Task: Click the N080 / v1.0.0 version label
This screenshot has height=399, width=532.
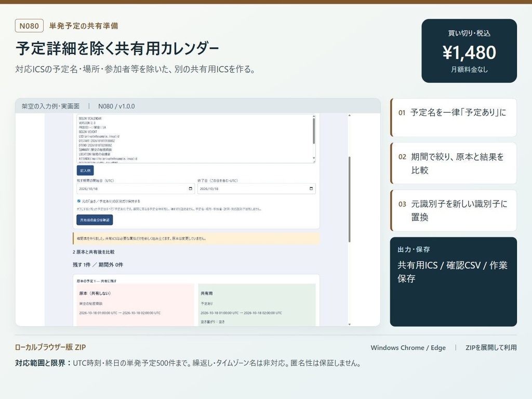Action: [116, 106]
